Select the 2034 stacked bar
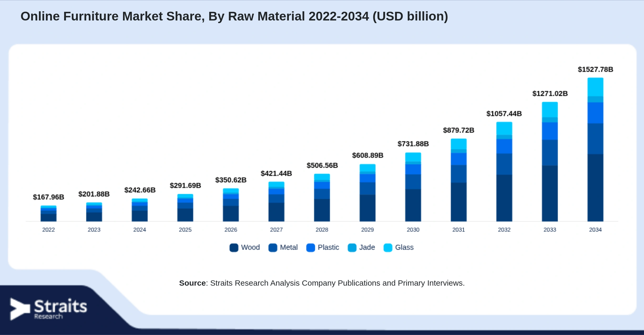This screenshot has width=644, height=335. click(x=595, y=149)
